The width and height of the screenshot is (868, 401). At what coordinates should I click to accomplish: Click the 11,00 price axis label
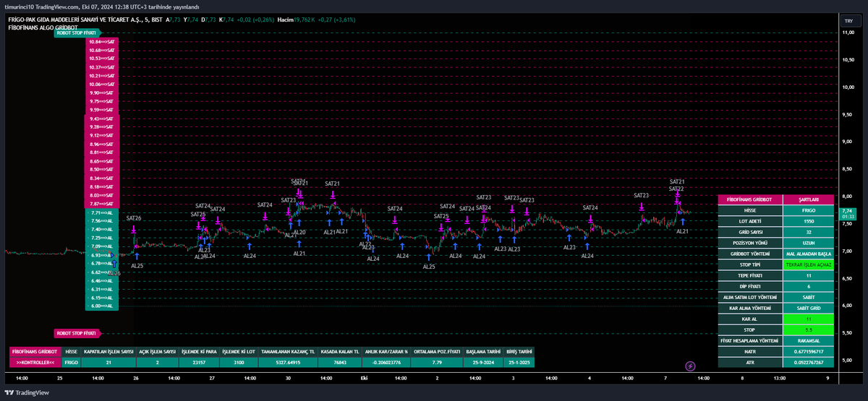click(848, 34)
